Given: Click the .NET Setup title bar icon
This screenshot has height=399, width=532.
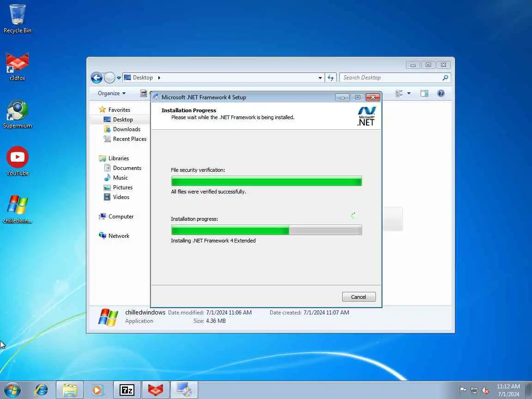Looking at the screenshot, I should 156,97.
